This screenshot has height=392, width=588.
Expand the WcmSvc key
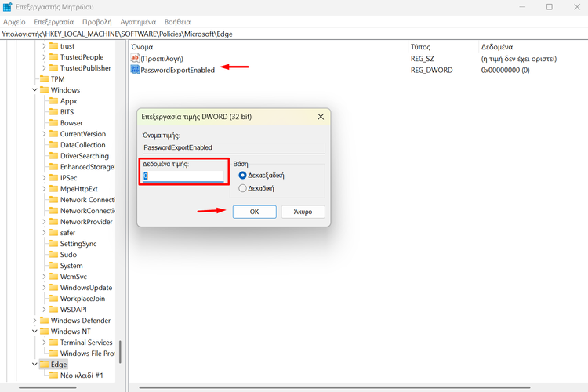(44, 277)
